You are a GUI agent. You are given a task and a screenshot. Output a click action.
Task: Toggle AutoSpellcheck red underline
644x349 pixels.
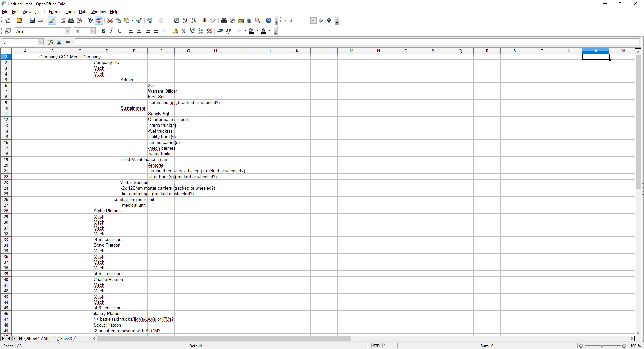99,20
